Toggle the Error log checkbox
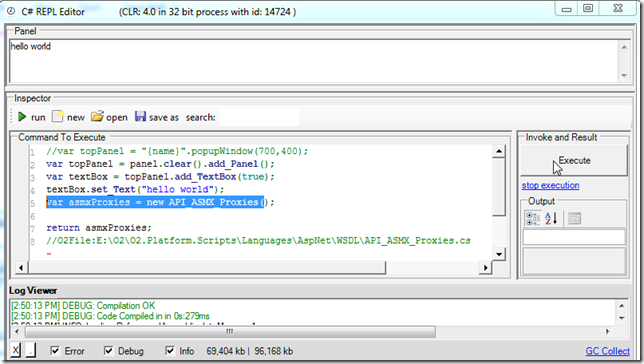This screenshot has width=644, height=364. [x=55, y=350]
